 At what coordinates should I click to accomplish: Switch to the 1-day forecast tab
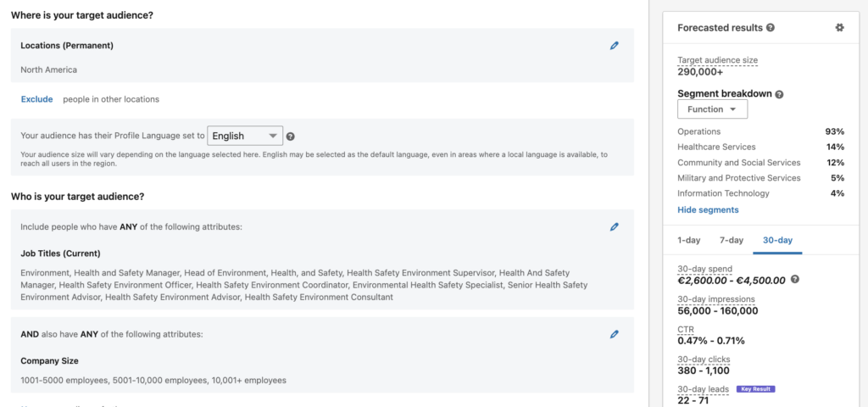(688, 241)
